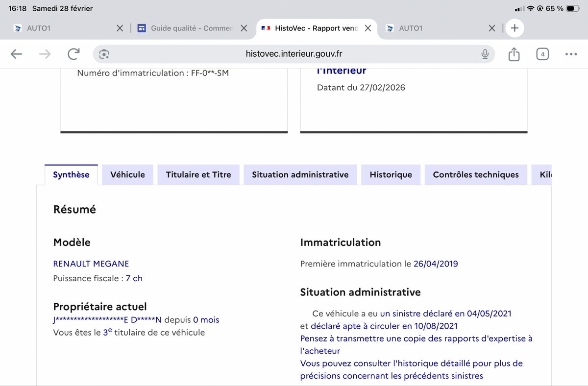The image size is (588, 386).
Task: Tap the browser forward arrow
Action: coord(45,54)
